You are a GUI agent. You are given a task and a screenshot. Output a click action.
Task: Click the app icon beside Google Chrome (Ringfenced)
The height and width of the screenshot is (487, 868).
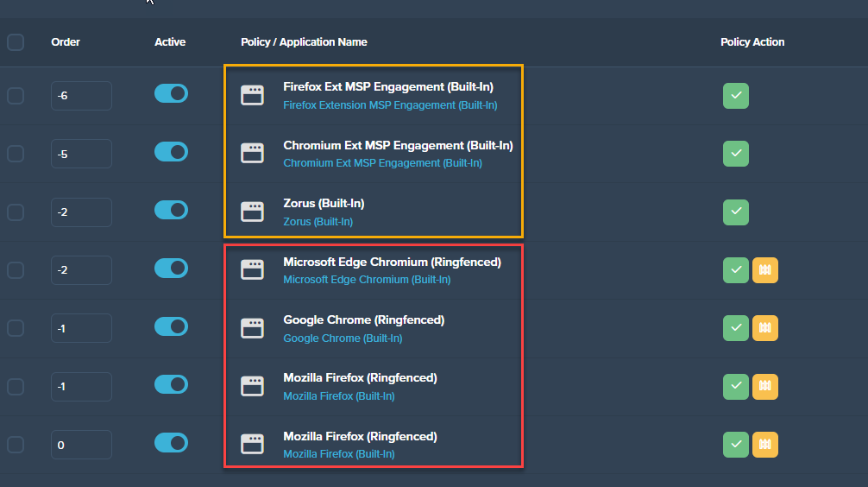tap(252, 328)
